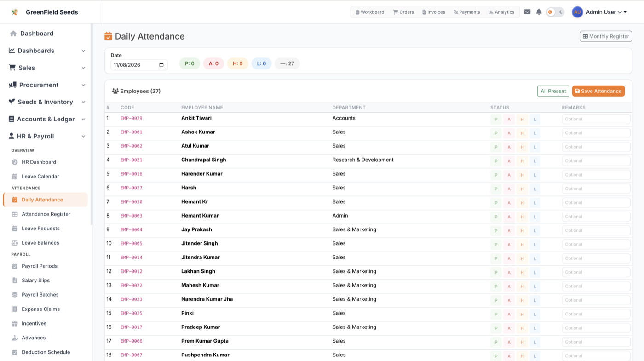Mark Ankit Tiwari as Present (P)
This screenshot has height=361, width=644.
point(496,119)
